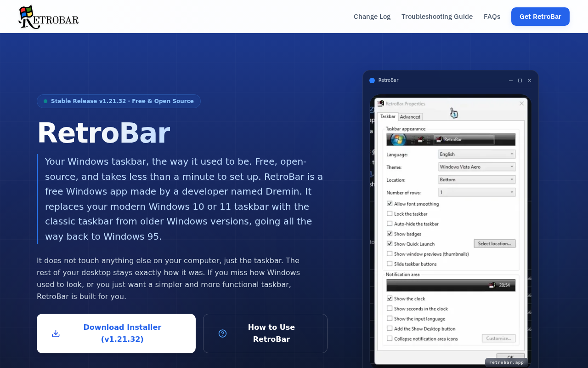Minimize the RetroBar preview window
This screenshot has height=368, width=588.
pyautogui.click(x=511, y=80)
